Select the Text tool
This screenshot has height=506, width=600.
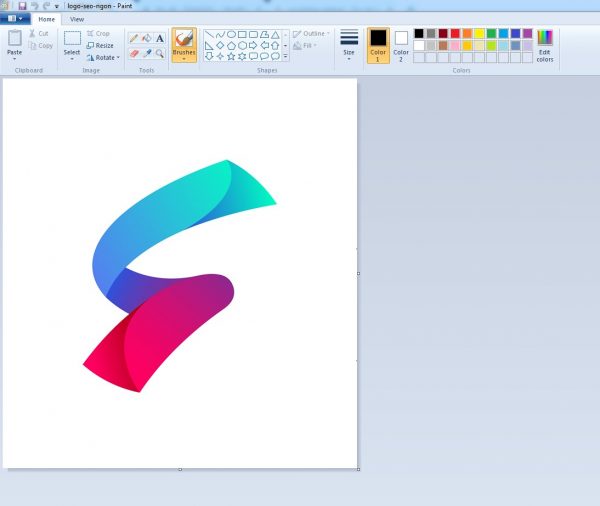tap(160, 38)
